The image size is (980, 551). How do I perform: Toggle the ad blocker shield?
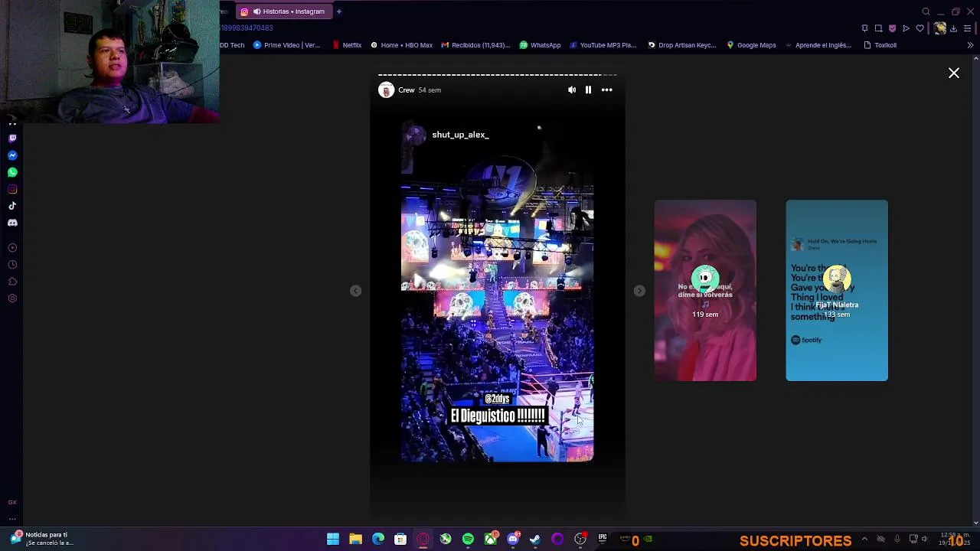coord(892,28)
